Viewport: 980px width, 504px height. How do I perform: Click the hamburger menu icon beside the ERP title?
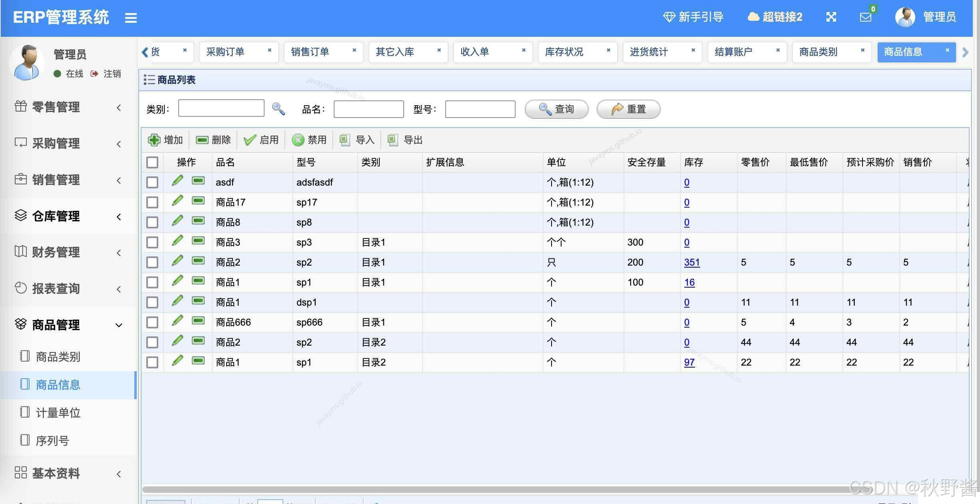pyautogui.click(x=131, y=18)
